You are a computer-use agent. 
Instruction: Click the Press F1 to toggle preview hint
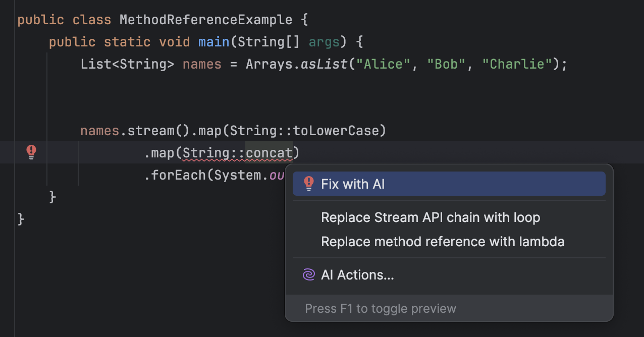tap(381, 309)
